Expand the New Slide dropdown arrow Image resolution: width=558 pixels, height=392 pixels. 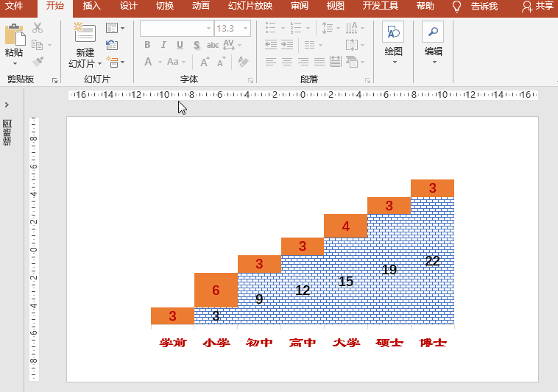99,63
